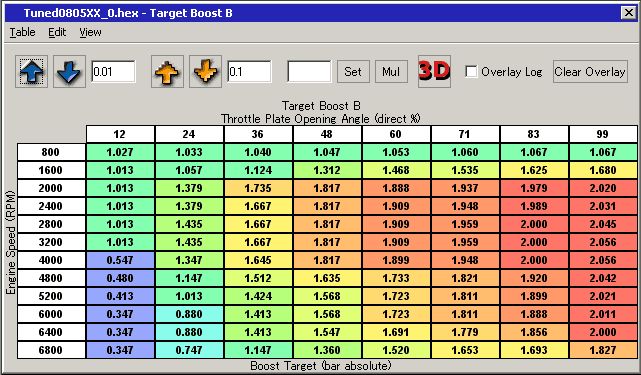This screenshot has width=641, height=375.
Task: Select cell 2.021 in the 5200 RPM row
Action: point(603,296)
